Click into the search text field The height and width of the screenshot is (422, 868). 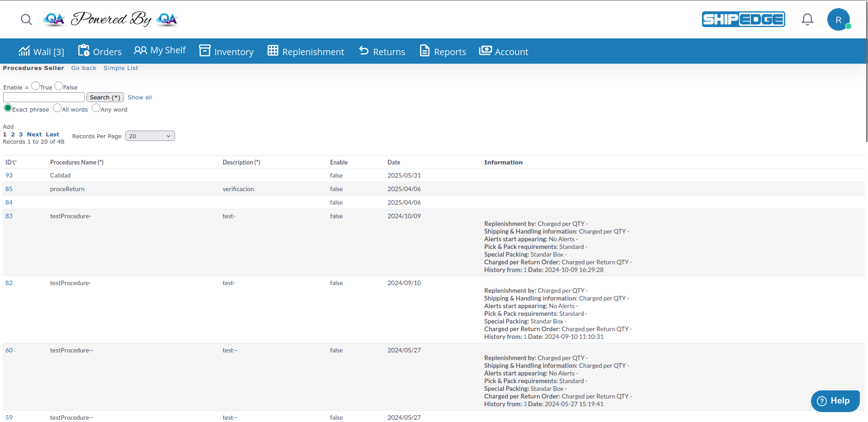coord(44,97)
